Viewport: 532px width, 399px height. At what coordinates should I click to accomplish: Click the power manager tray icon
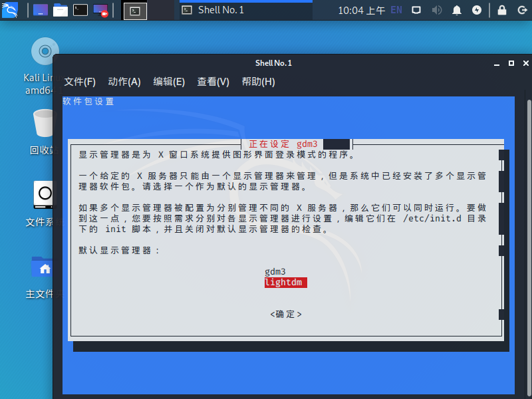477,10
